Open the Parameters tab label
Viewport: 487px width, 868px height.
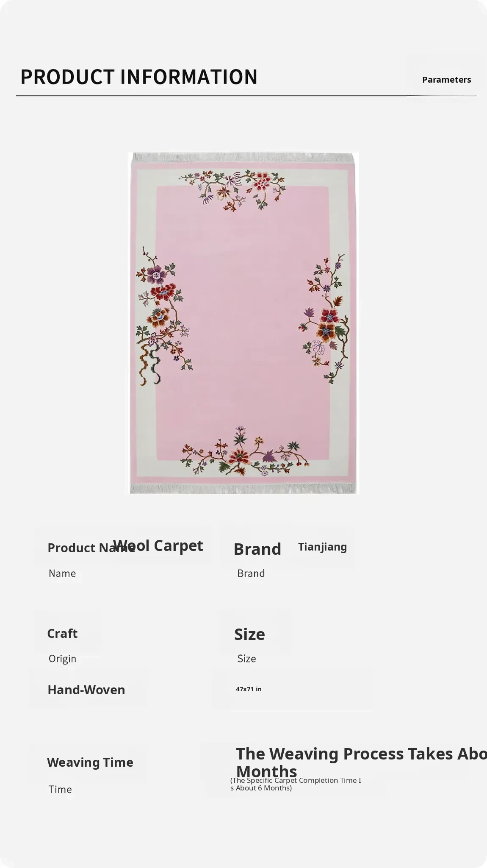coord(446,80)
